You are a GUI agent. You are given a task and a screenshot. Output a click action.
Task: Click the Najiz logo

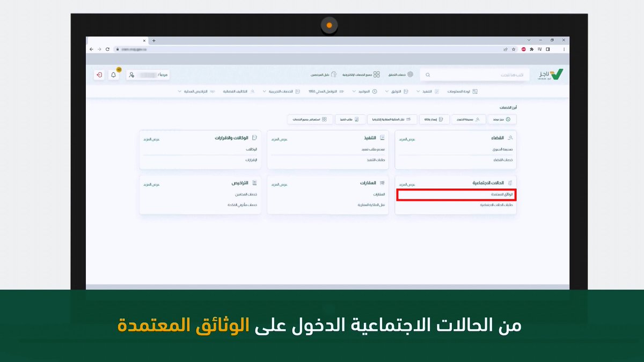pyautogui.click(x=551, y=75)
